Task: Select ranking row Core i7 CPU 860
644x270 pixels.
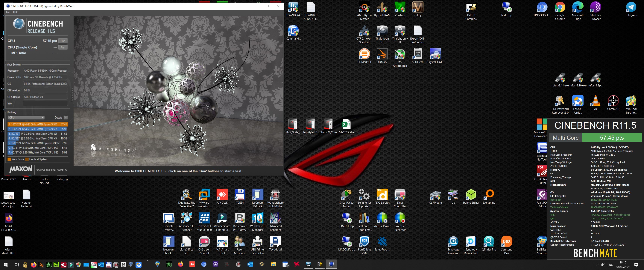Action: (37, 152)
